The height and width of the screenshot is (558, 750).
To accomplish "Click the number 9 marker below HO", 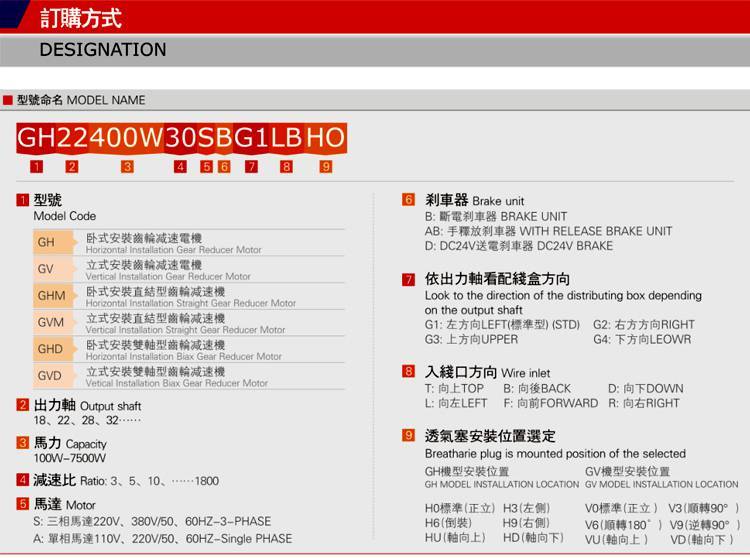I will 325,167.
